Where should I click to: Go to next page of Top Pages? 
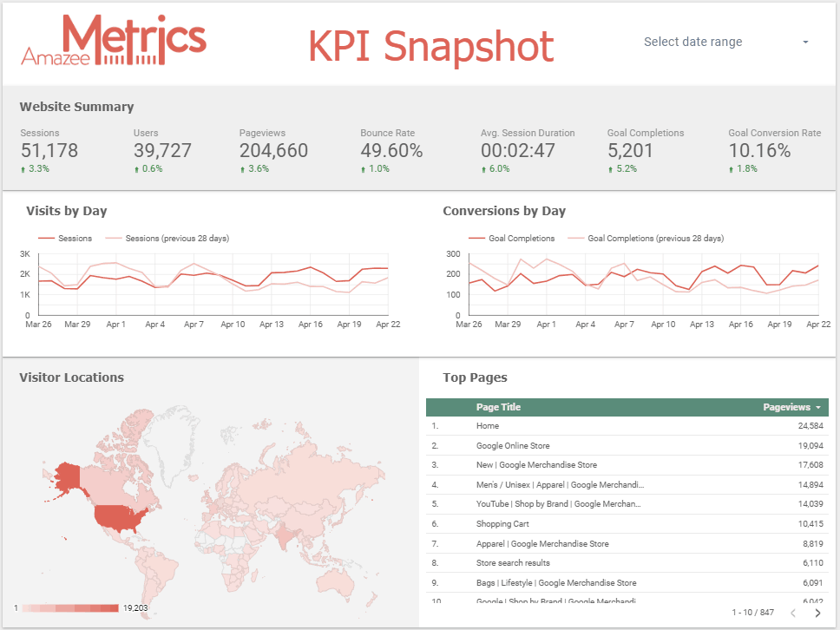(x=817, y=613)
